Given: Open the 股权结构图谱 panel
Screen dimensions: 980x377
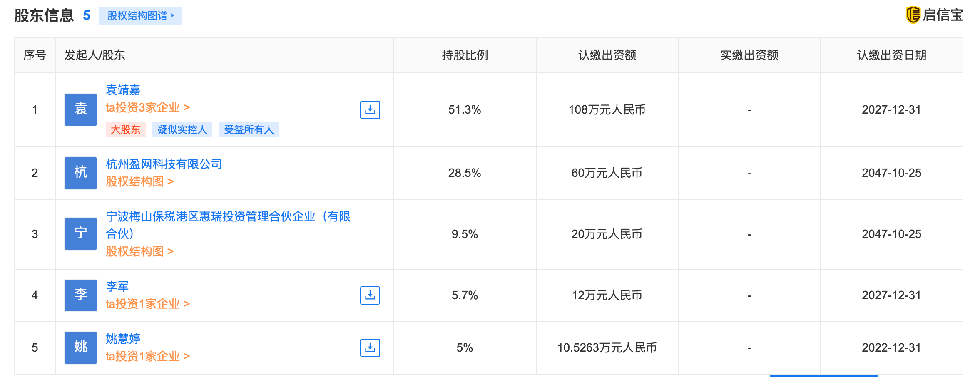Looking at the screenshot, I should point(140,15).
